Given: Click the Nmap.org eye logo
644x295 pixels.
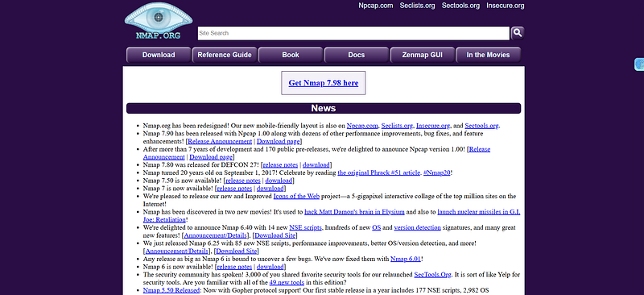Looking at the screenshot, I should [158, 21].
